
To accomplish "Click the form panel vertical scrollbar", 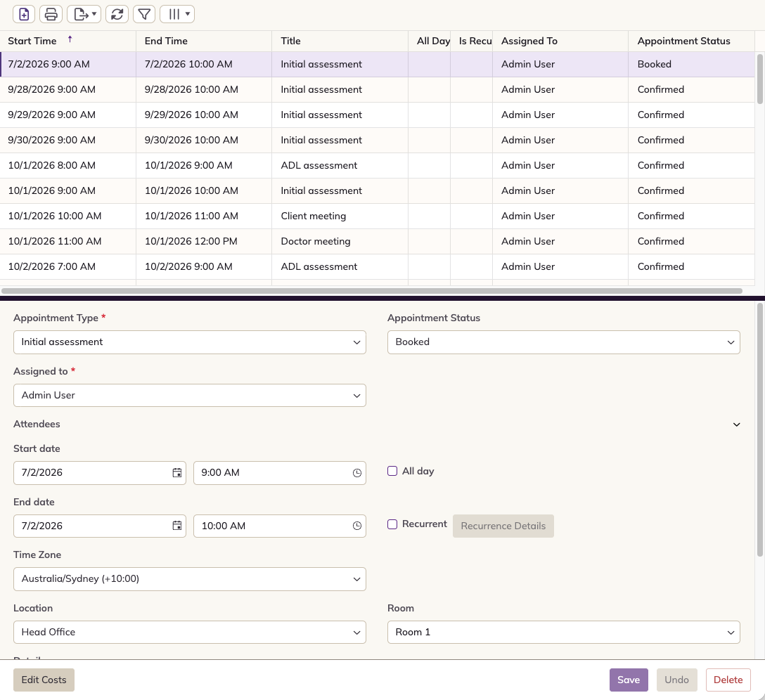I will click(759, 429).
